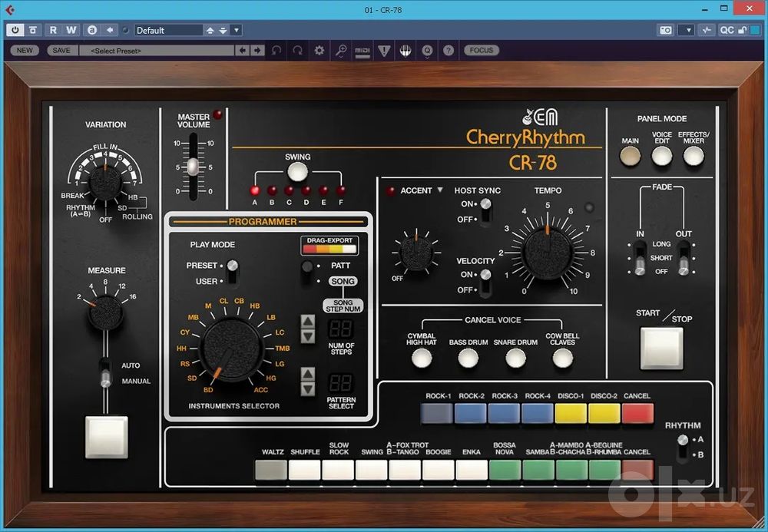Image resolution: width=768 pixels, height=532 pixels.
Task: Select the BOSSA NOVA green button
Action: point(505,470)
